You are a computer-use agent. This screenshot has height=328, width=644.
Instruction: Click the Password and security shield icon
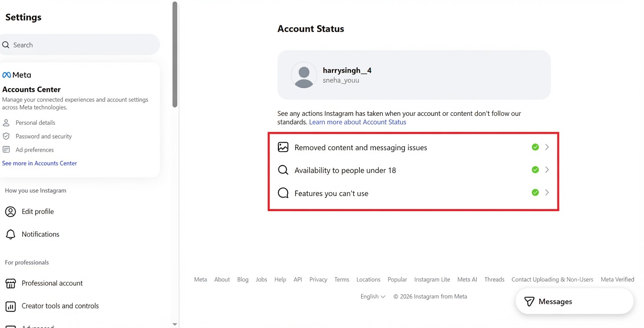pos(6,136)
